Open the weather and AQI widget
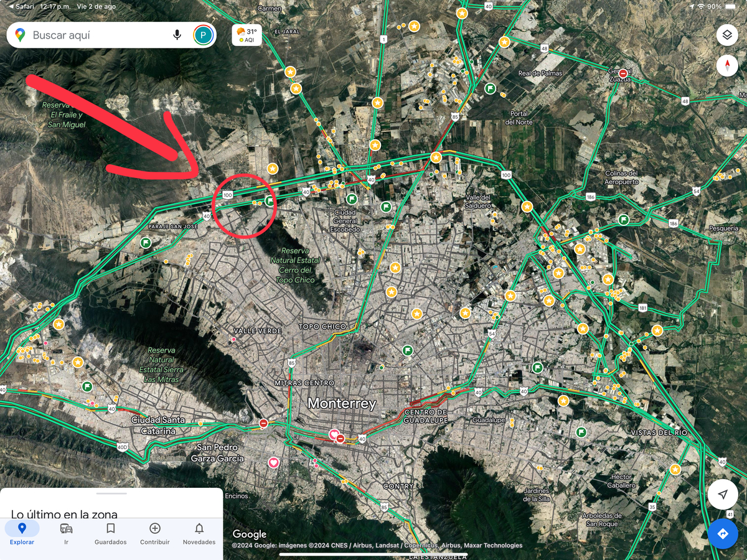The image size is (747, 560). [247, 35]
